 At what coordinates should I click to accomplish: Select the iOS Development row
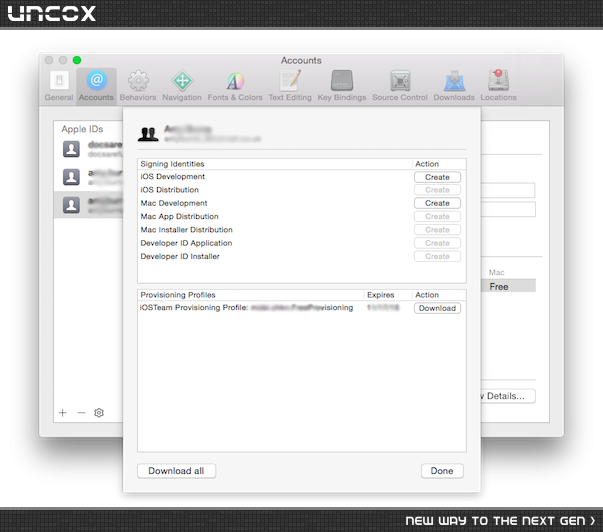(302, 177)
